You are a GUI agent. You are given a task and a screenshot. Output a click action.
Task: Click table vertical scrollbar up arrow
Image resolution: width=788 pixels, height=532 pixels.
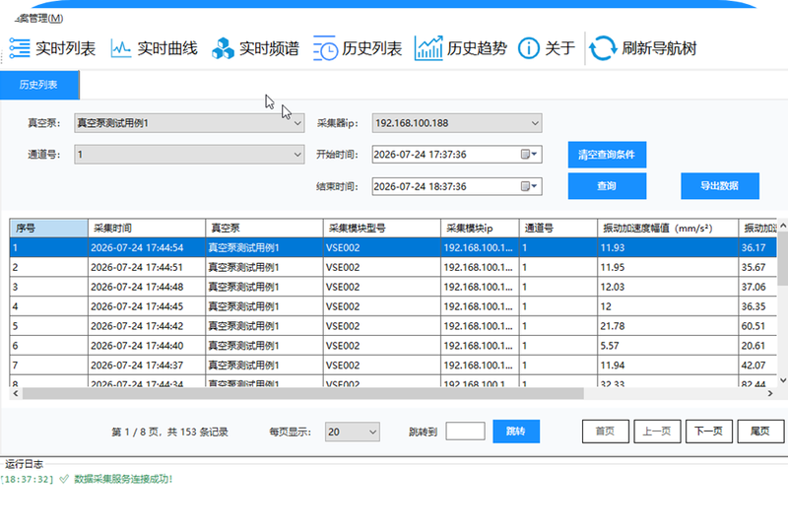pos(783,227)
